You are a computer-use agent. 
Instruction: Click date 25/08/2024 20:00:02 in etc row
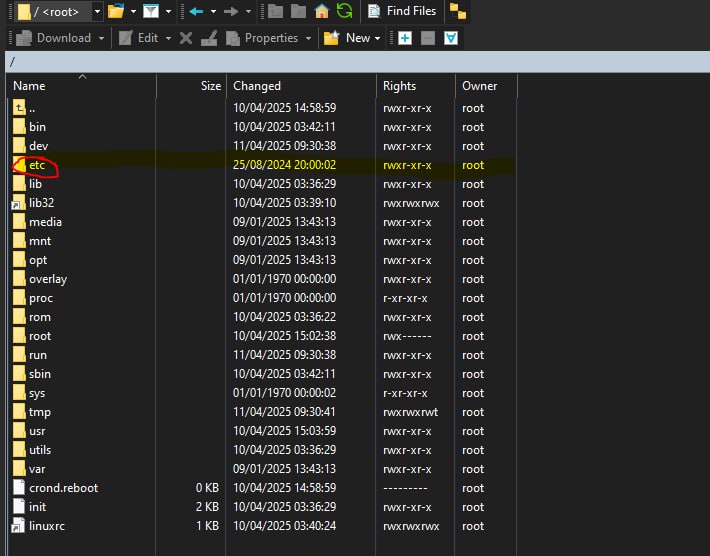pyautogui.click(x=284, y=165)
